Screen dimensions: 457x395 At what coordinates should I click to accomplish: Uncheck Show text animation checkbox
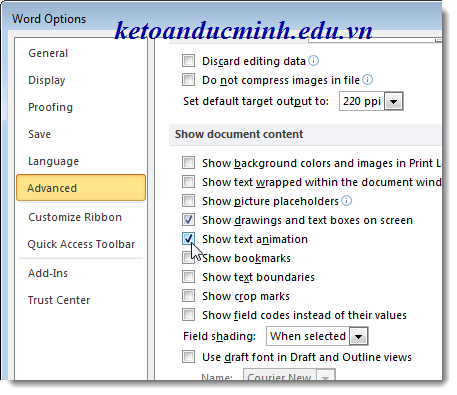(x=188, y=239)
